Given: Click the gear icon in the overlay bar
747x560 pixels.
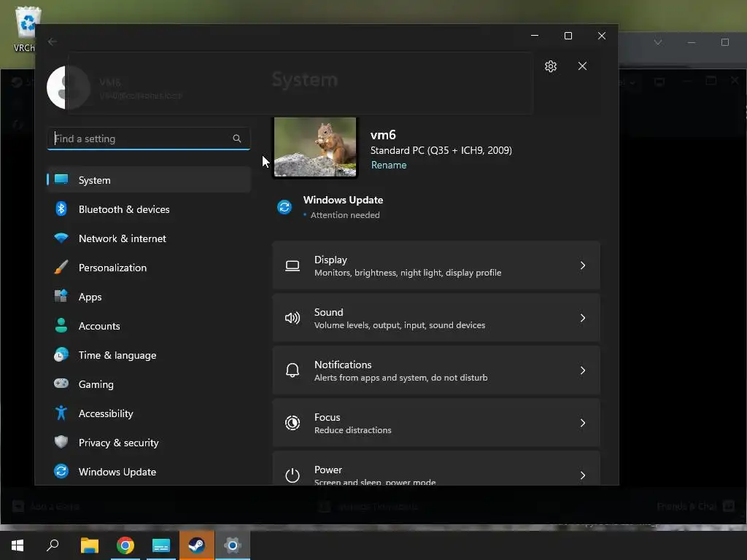Looking at the screenshot, I should coord(551,66).
